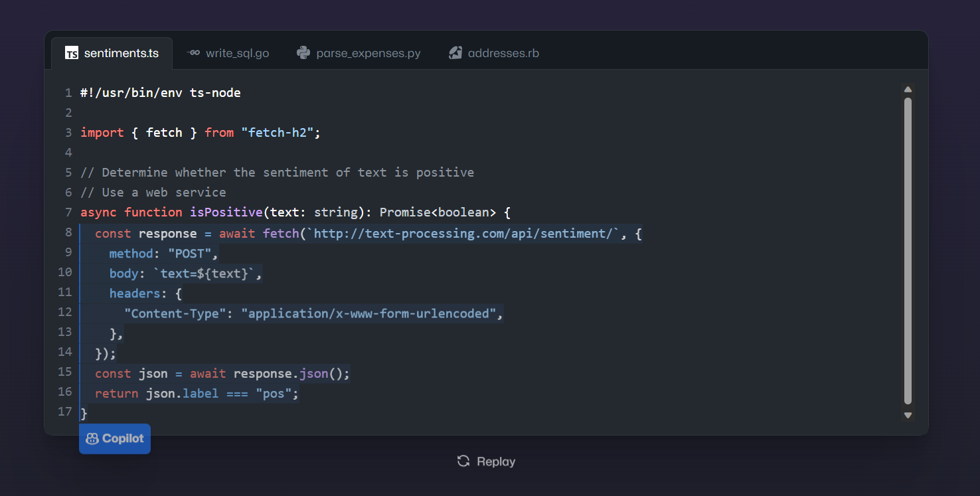This screenshot has height=496, width=980.
Task: Click the circular replay arrow icon
Action: [463, 461]
